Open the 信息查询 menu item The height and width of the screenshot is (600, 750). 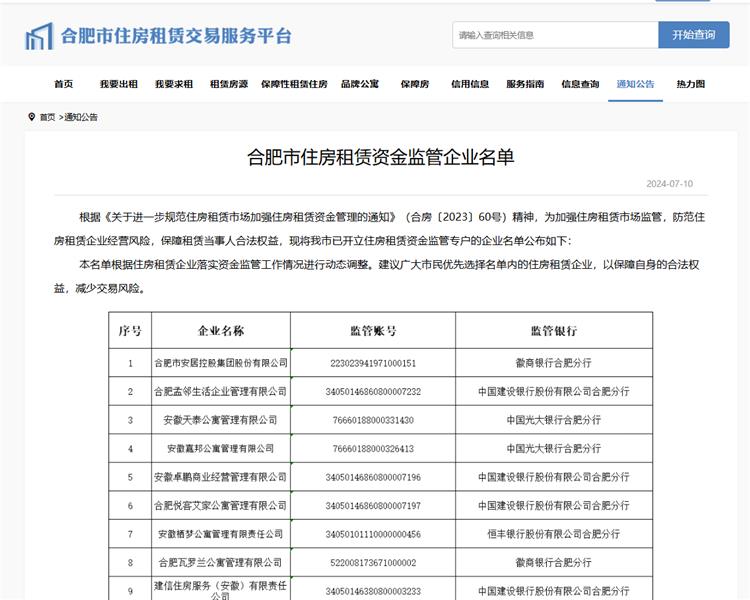coord(580,84)
